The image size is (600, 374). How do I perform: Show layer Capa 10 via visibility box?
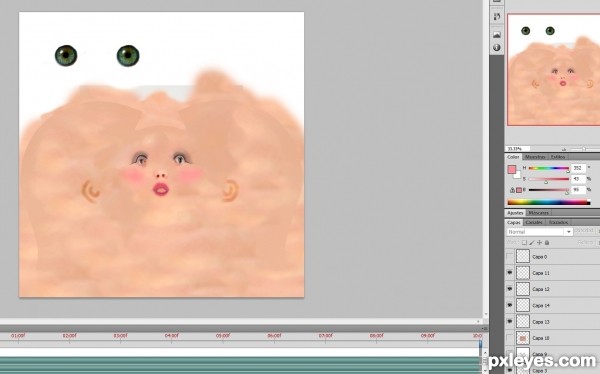pos(510,338)
